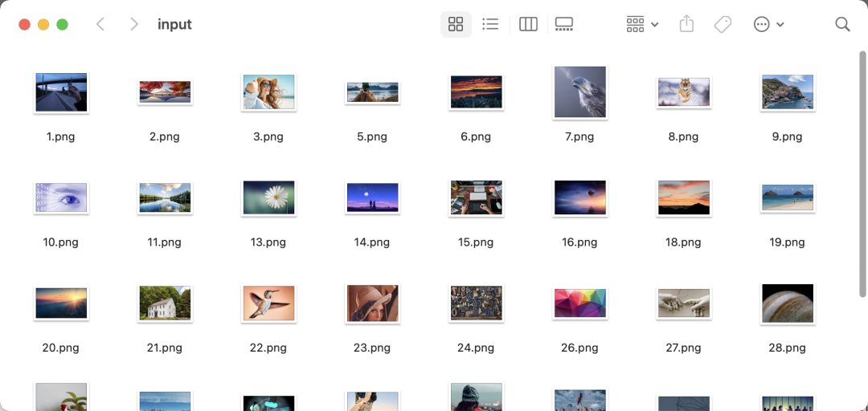Go back with the left chevron
This screenshot has height=411, width=868.
point(100,24)
